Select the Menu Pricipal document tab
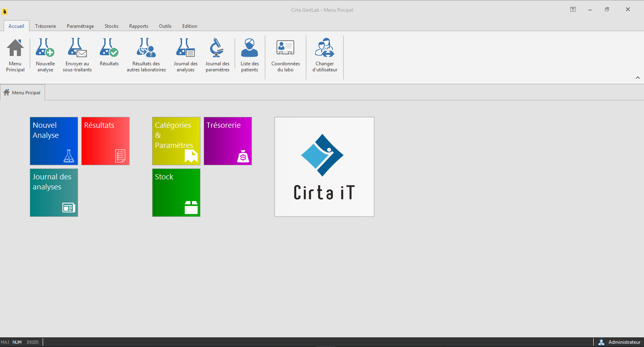Viewport: 644px width, 347px height. (23, 92)
